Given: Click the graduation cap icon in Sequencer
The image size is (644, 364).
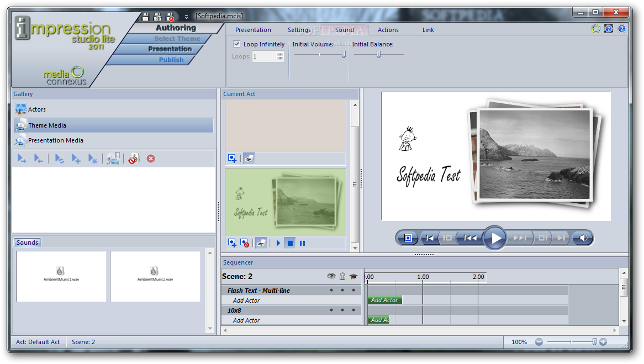Looking at the screenshot, I should pyautogui.click(x=353, y=277).
